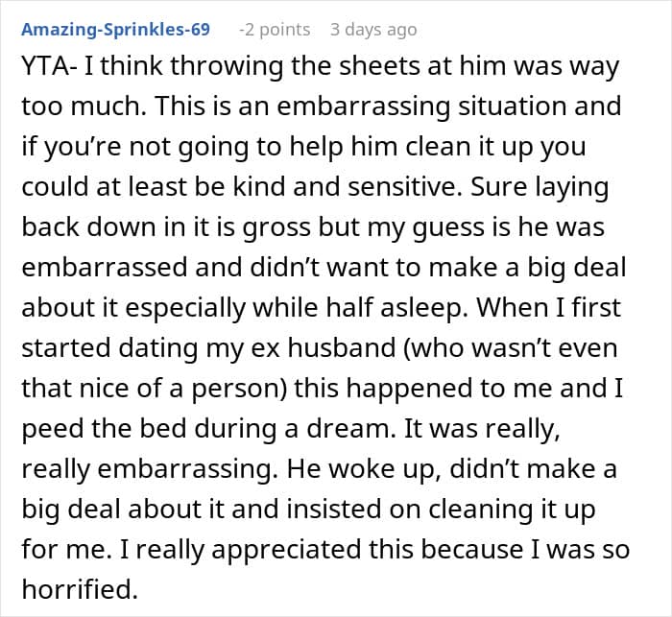Click the words too much on line two
Image resolution: width=672 pixels, height=617 pixels.
pyautogui.click(x=82, y=106)
